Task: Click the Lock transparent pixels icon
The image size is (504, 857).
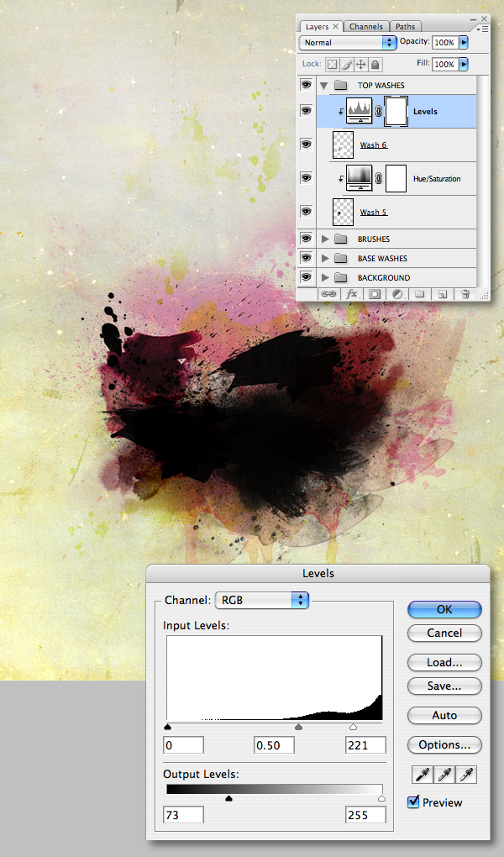Action: tap(332, 65)
